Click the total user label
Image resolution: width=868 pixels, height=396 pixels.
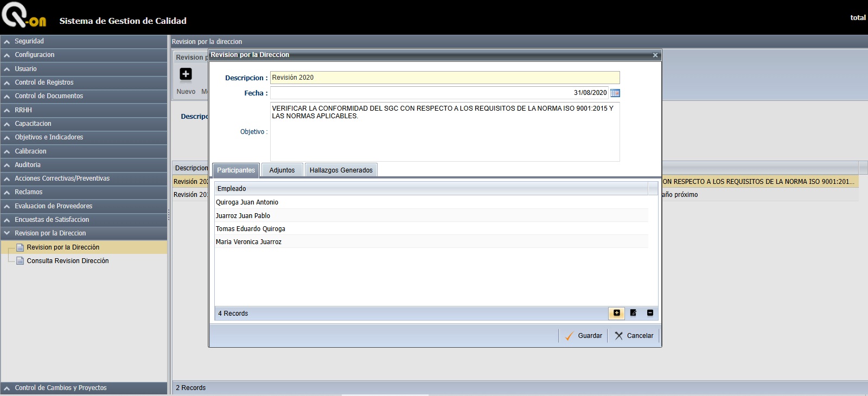858,18
